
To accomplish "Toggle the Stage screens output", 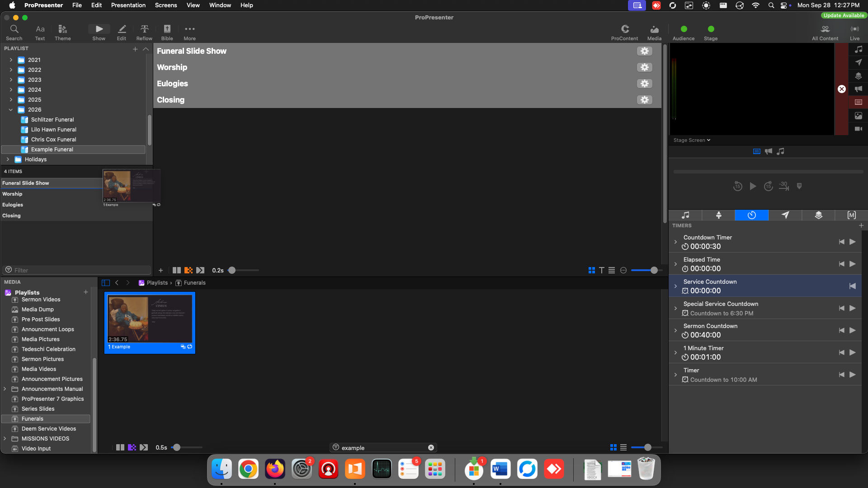I will 711,33.
